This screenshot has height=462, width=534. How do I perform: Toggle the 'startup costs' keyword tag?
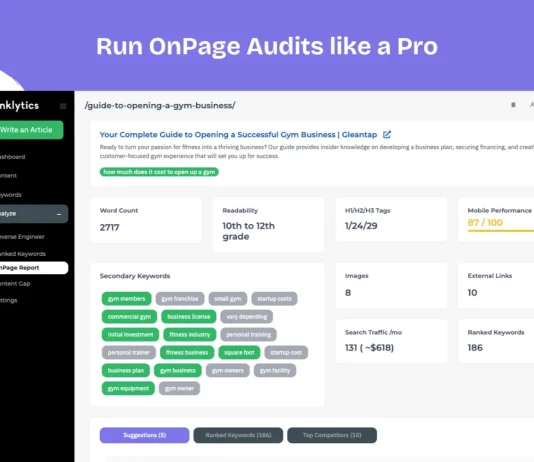tap(274, 299)
